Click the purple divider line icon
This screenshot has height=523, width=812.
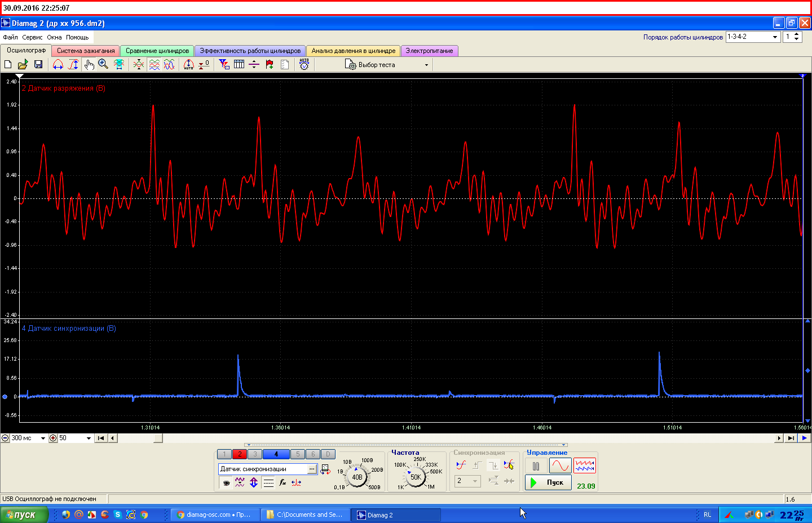[x=254, y=64]
